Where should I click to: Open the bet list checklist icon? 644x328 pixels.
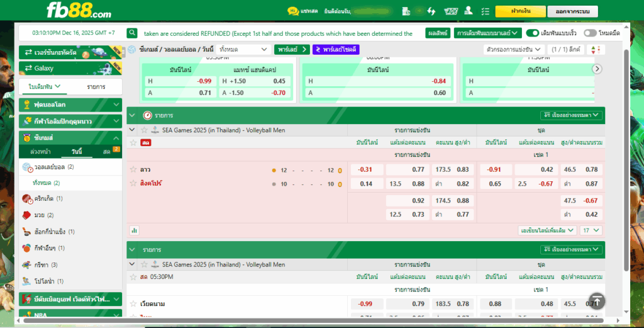[486, 11]
